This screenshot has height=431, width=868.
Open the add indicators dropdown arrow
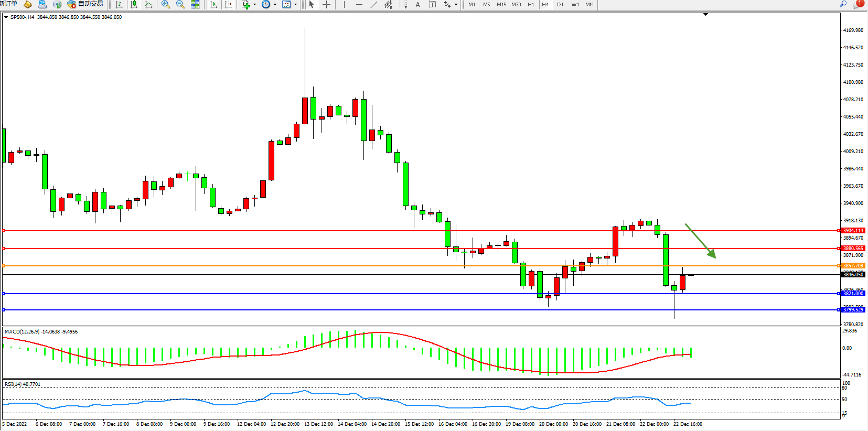254,5
